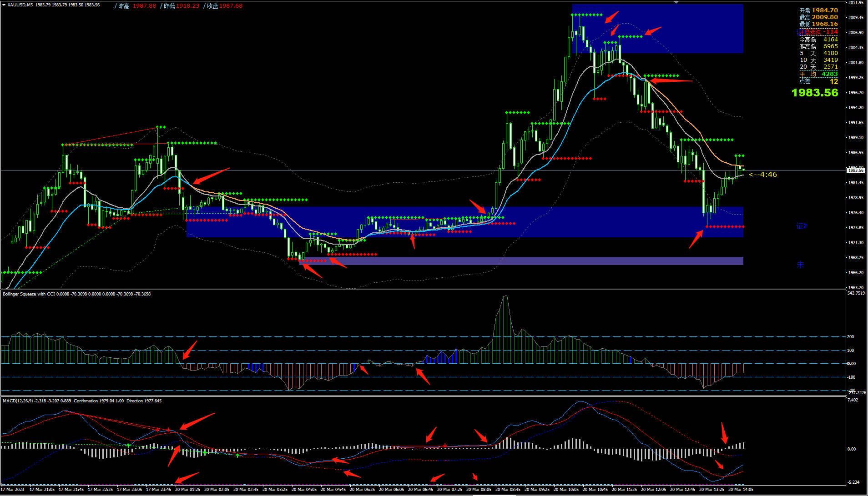Click the 点差 12 spread row
The image size is (868, 496).
[818, 81]
